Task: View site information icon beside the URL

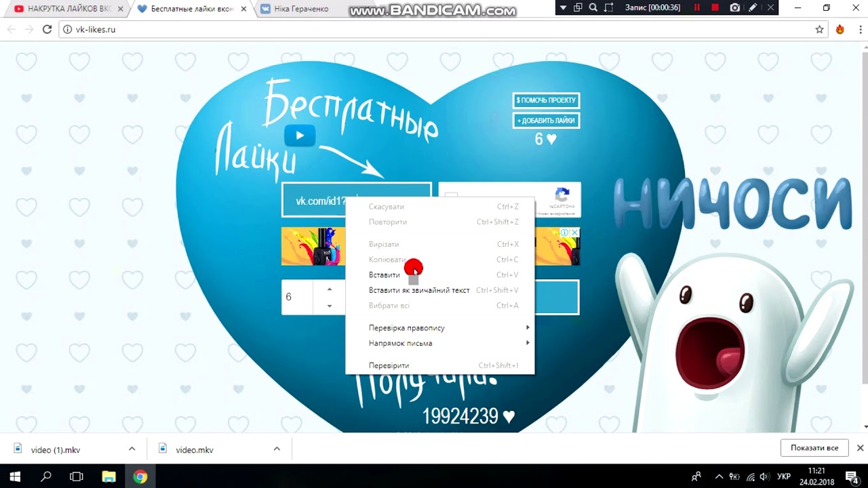Action: point(68,30)
